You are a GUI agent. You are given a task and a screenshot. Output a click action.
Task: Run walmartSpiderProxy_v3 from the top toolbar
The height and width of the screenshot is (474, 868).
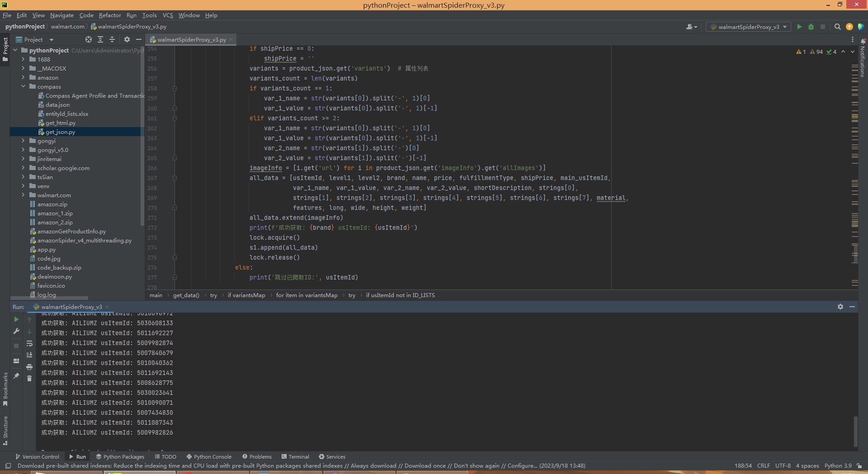click(799, 27)
